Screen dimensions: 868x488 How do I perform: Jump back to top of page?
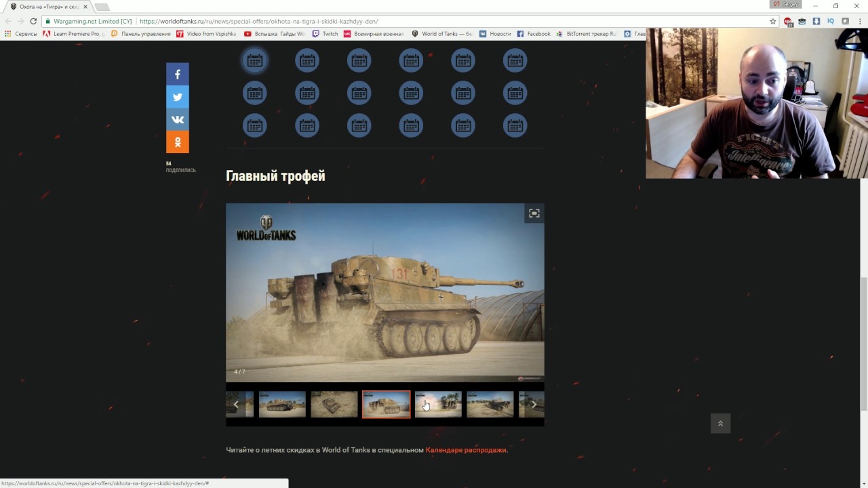[720, 424]
